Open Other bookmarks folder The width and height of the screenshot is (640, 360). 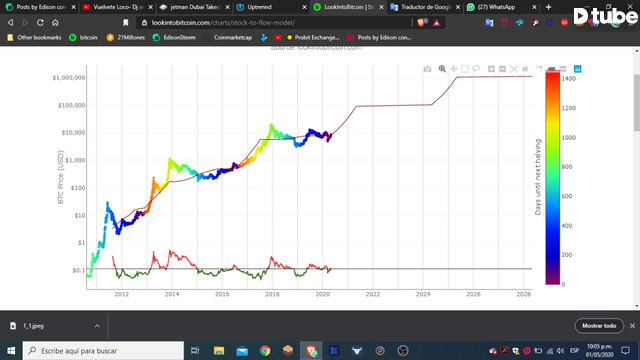pos(34,38)
